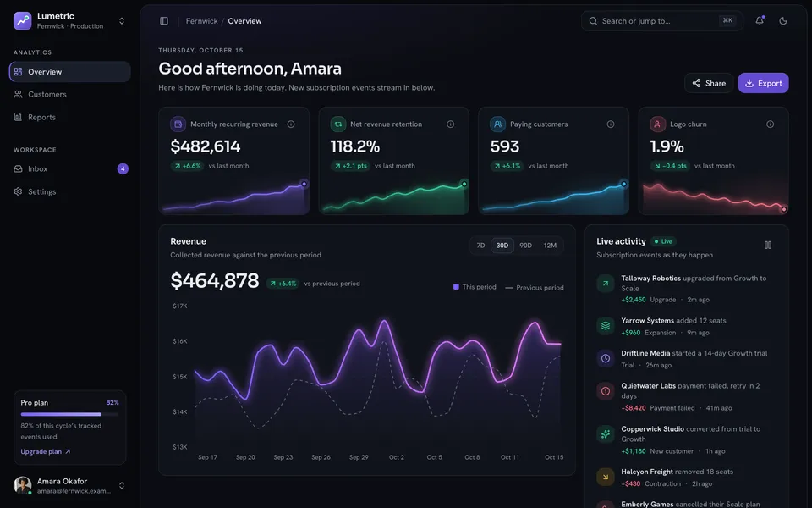Click the Net revenue retention cycle icon
This screenshot has width=812, height=508.
point(338,124)
